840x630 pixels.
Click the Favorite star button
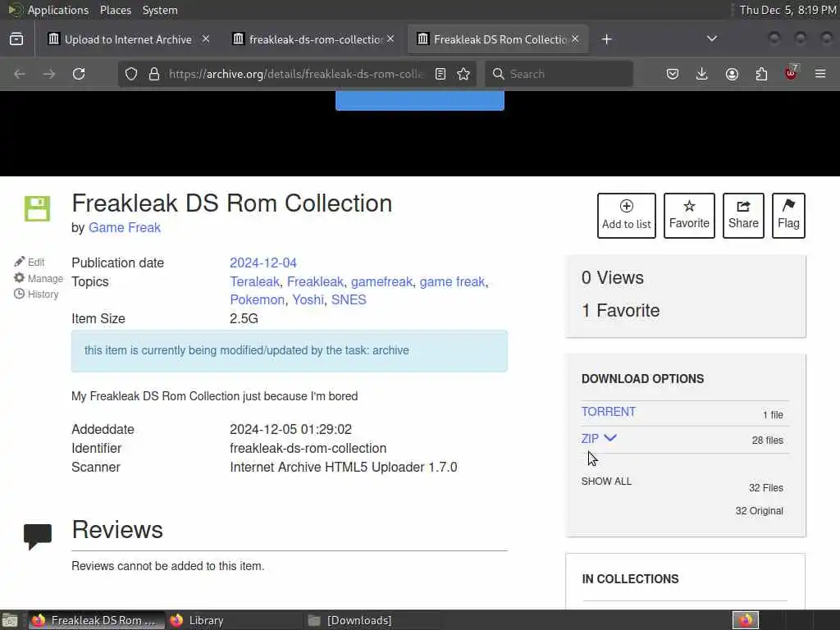(x=689, y=216)
